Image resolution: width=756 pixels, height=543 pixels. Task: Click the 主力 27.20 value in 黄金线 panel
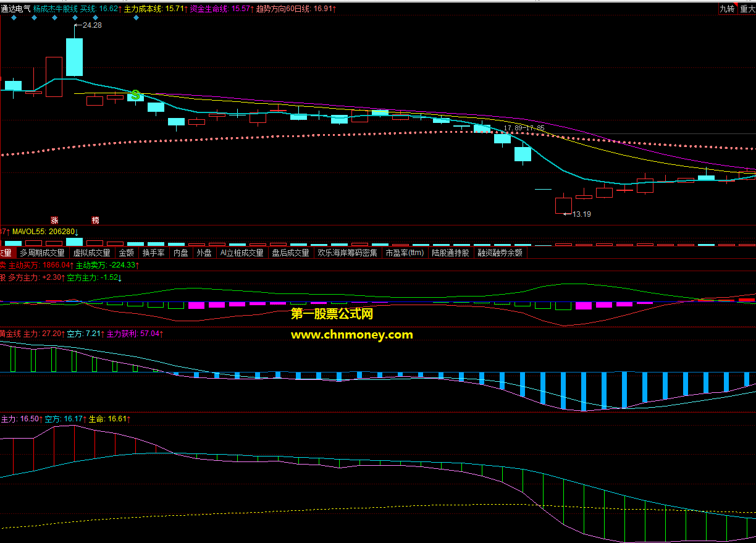[x=44, y=333]
